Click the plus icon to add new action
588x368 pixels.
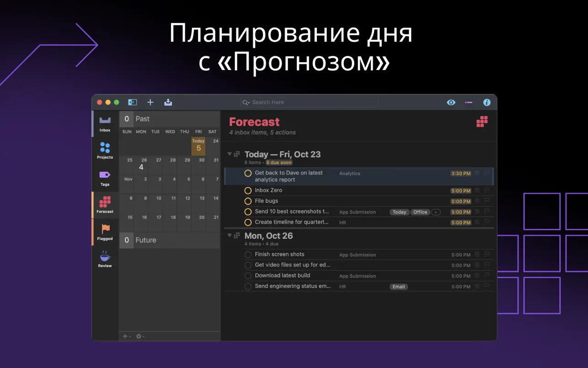pyautogui.click(x=150, y=103)
